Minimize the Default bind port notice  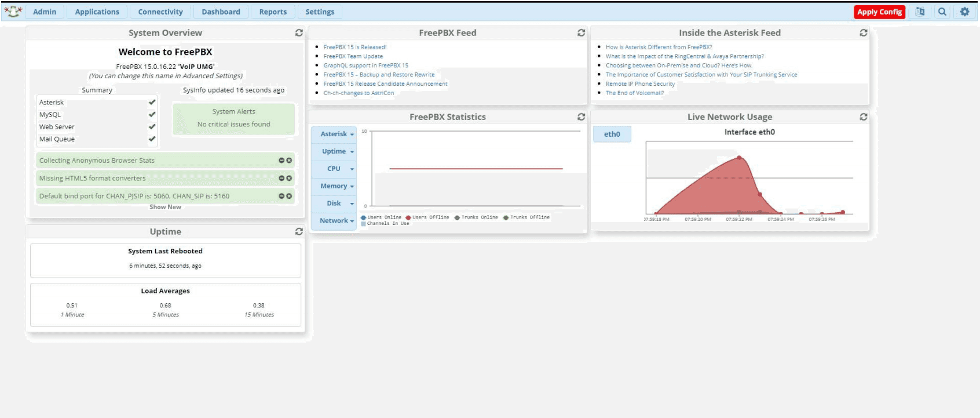click(x=281, y=197)
